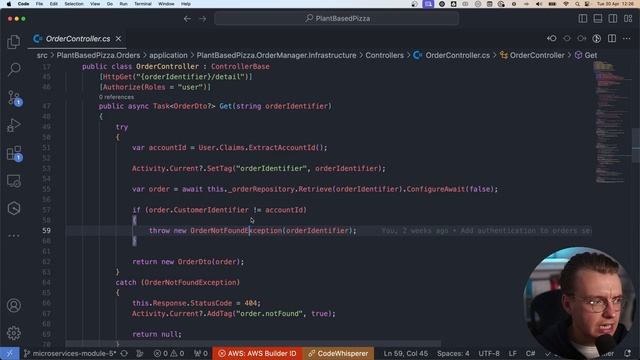The image size is (640, 360).
Task: Open application breadcrumb
Action: point(168,55)
